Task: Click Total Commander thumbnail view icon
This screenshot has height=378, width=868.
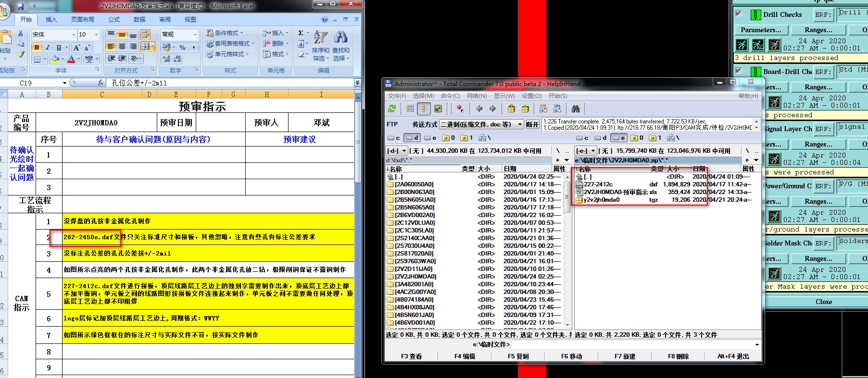Action: pyautogui.click(x=438, y=109)
